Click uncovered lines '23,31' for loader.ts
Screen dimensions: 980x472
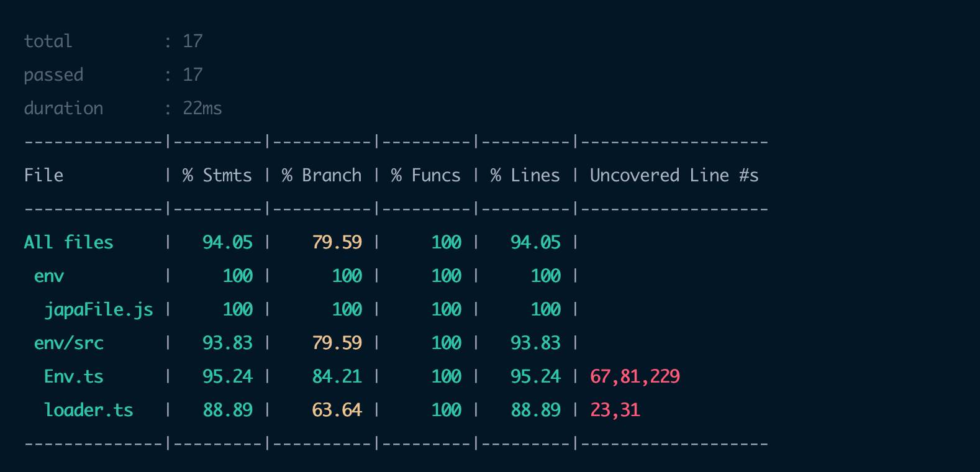tap(615, 410)
